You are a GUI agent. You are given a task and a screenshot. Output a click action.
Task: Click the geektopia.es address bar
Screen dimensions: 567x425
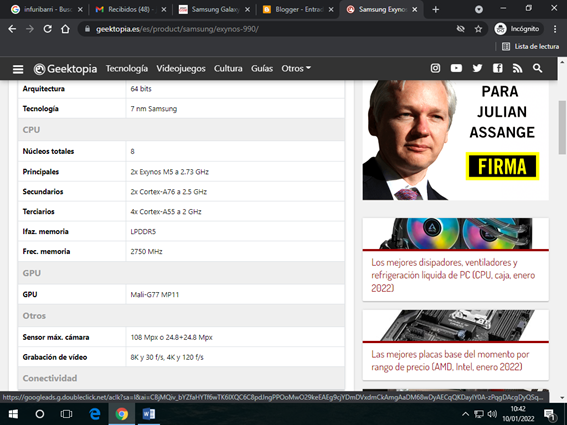pyautogui.click(x=268, y=29)
